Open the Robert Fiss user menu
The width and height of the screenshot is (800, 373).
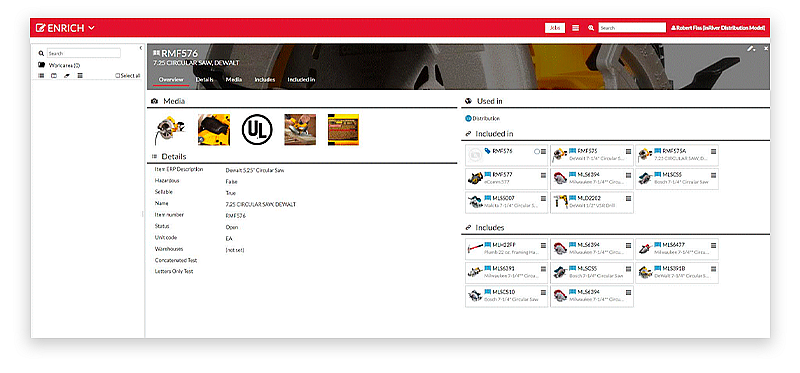click(x=718, y=28)
